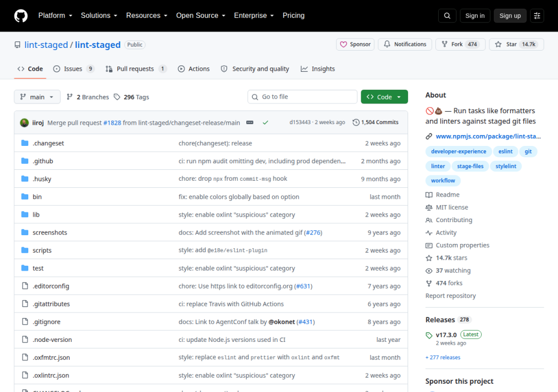View the 2 Branches link
The image size is (558, 392).
point(88,97)
